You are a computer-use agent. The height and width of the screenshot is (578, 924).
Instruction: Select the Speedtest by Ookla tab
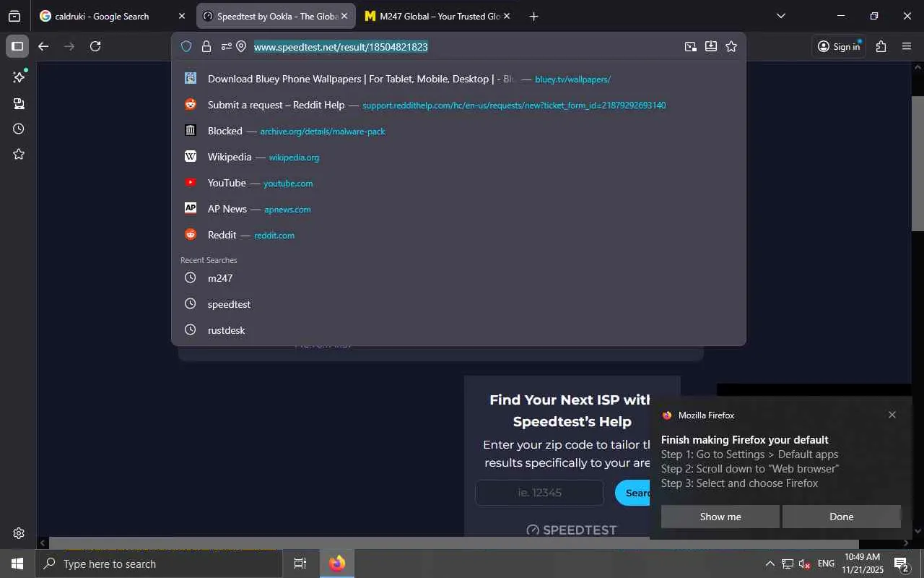tap(276, 16)
